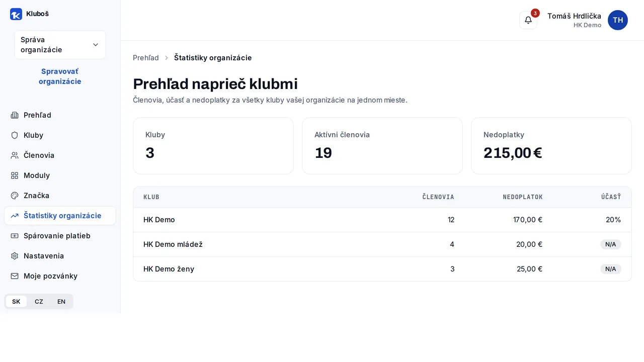The width and height of the screenshot is (644, 362).
Task: Click the Spárovanie platieb banknote icon
Action: [x=15, y=236]
